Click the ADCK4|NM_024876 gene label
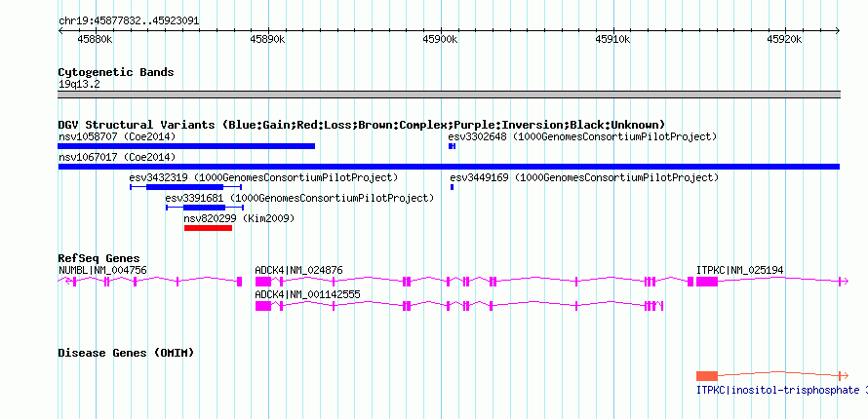Screen dimensions: 868x419 point(298,270)
